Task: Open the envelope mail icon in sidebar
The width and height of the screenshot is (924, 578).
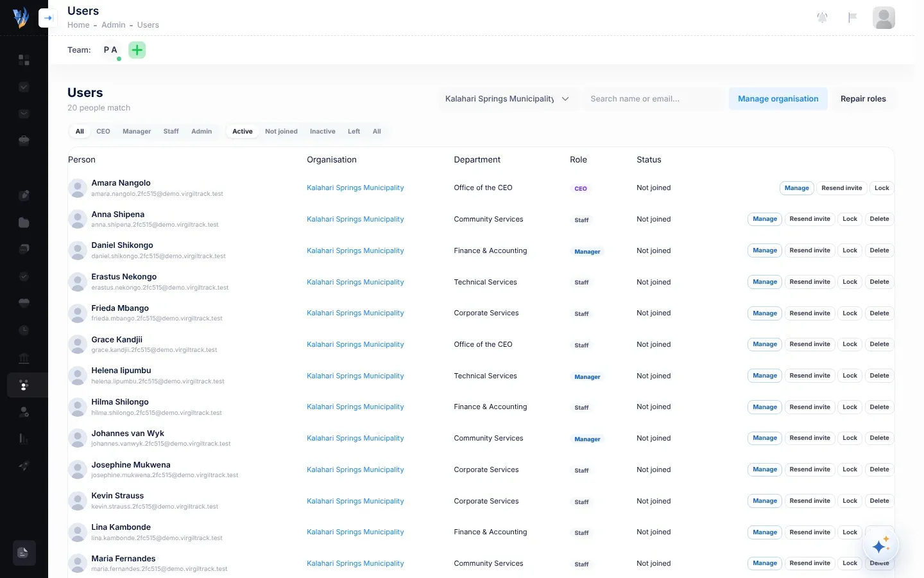Action: [x=24, y=114]
